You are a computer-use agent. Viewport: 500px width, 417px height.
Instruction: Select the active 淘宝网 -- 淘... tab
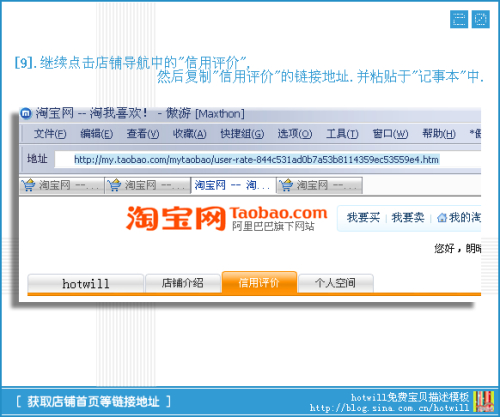233,185
